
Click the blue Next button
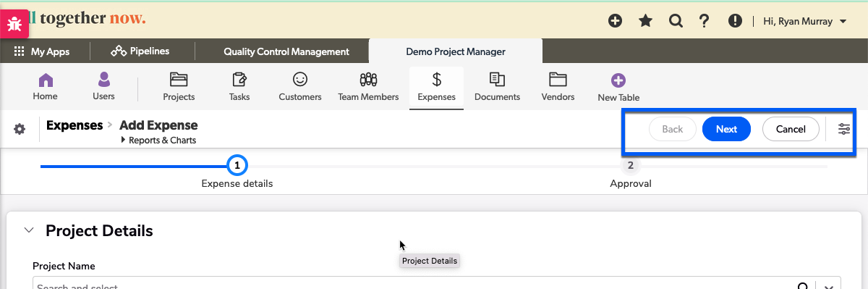coord(726,129)
